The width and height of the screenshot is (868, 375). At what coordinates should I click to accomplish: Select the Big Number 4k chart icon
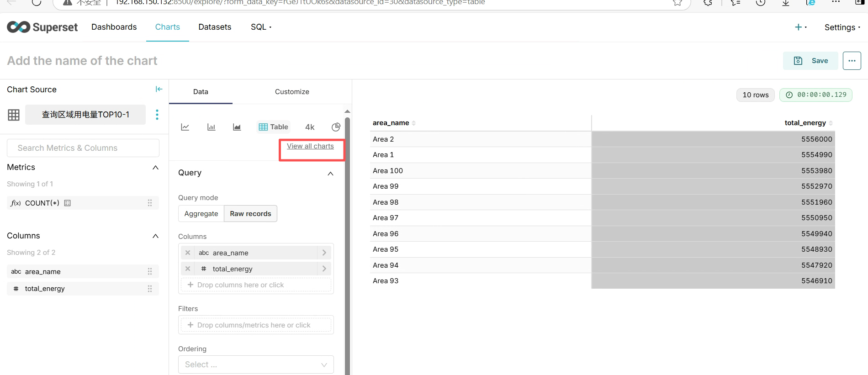click(310, 127)
